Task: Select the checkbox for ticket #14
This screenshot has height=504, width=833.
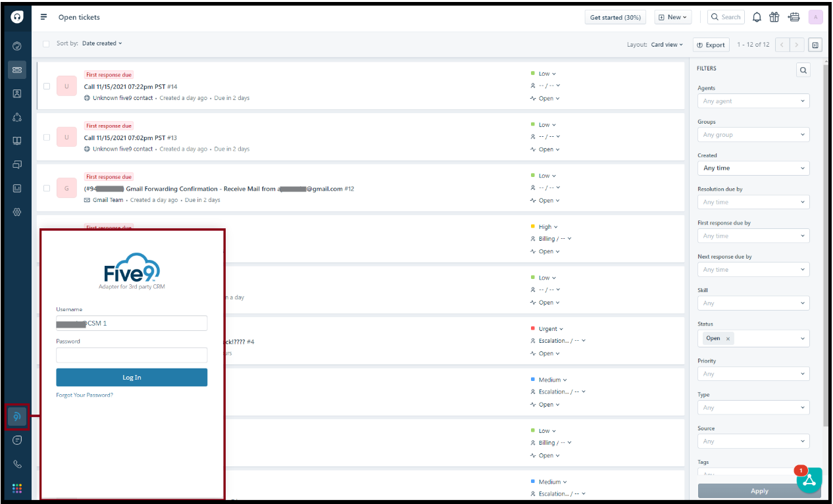Action: 47,86
